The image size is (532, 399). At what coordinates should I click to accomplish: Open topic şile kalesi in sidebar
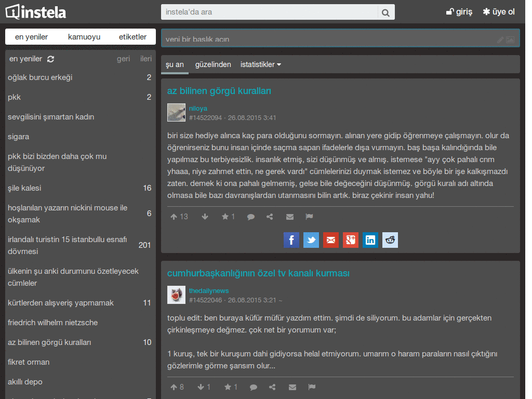[24, 188]
